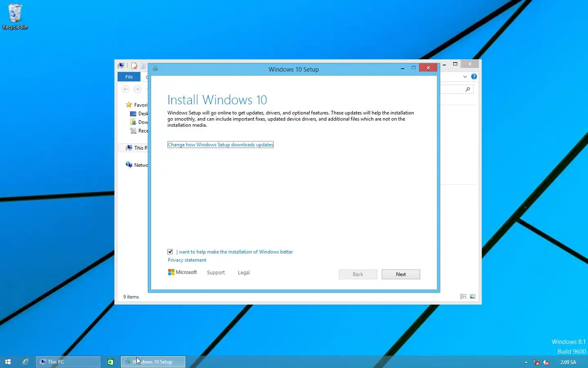The width and height of the screenshot is (588, 368).
Task: Select Network in Explorer sidebar
Action: [x=137, y=165]
